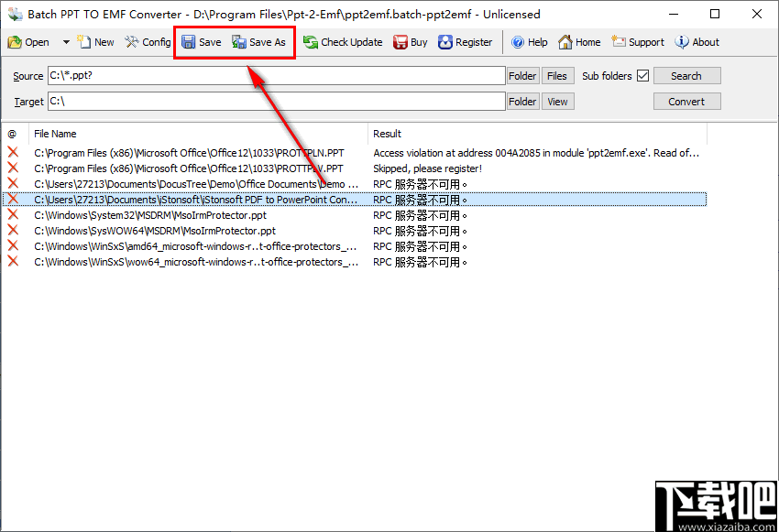
Task: Click the Buy toolbar icon
Action: coord(410,41)
